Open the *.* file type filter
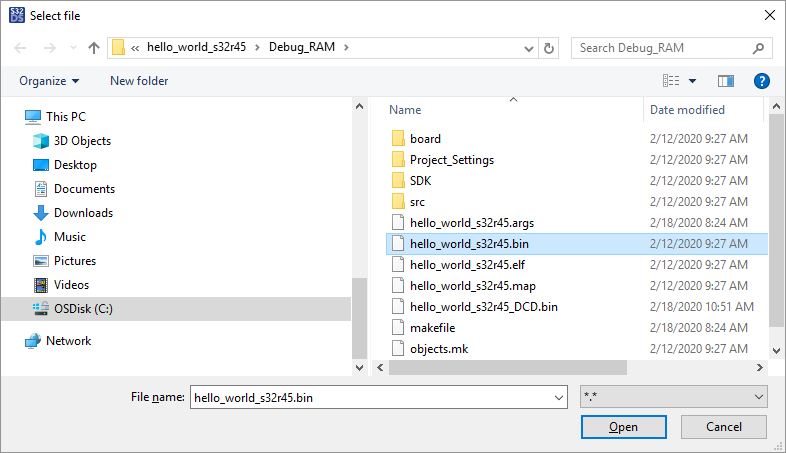Image resolution: width=786 pixels, height=453 pixels. (674, 397)
